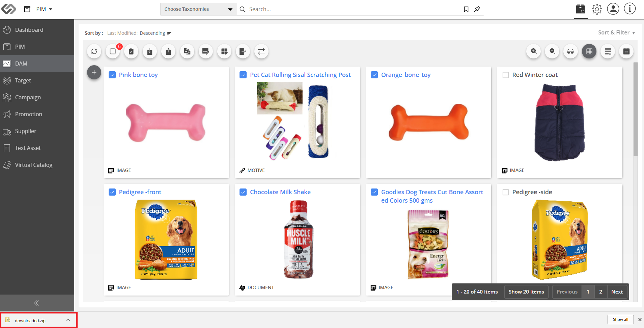This screenshot has width=644, height=328.
Task: Toggle the select-all checkbox with badge 6
Action: tap(113, 51)
